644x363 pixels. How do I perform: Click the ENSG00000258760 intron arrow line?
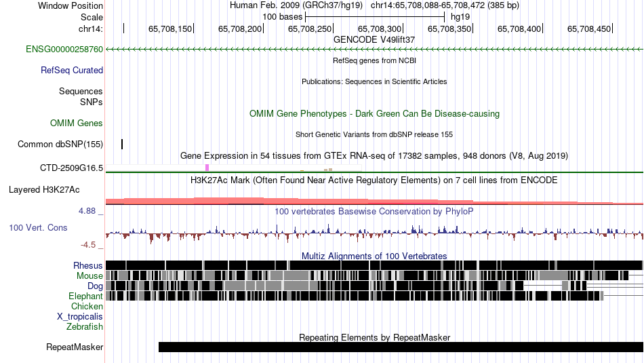(x=374, y=50)
